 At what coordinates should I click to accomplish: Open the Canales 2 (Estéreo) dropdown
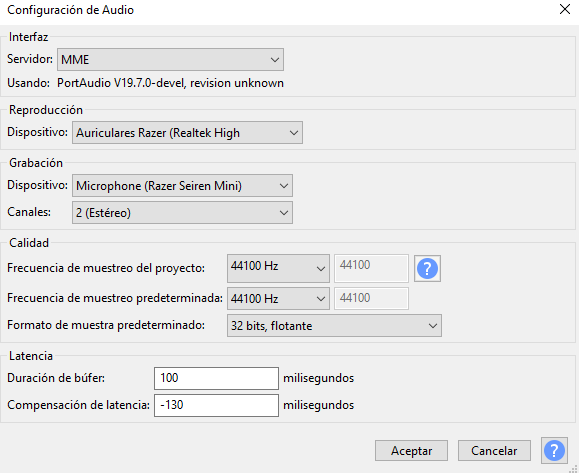[182, 213]
